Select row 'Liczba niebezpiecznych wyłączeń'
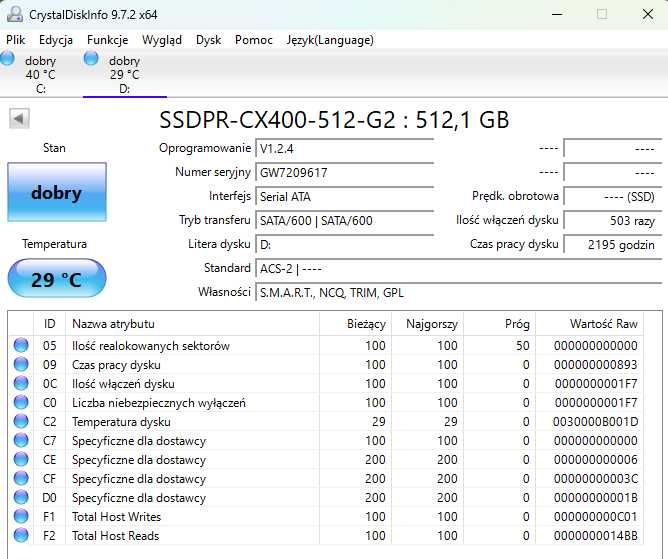Image resolution: width=668 pixels, height=559 pixels. pos(325,402)
